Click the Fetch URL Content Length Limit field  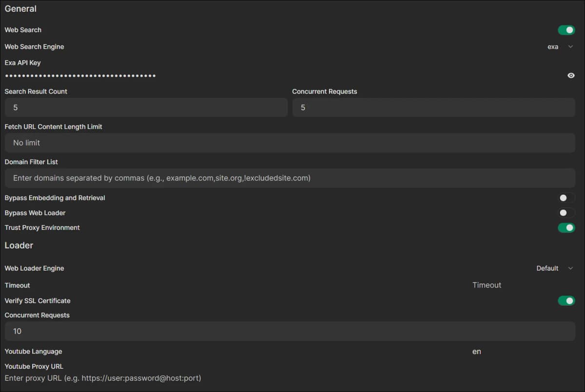[x=290, y=143]
